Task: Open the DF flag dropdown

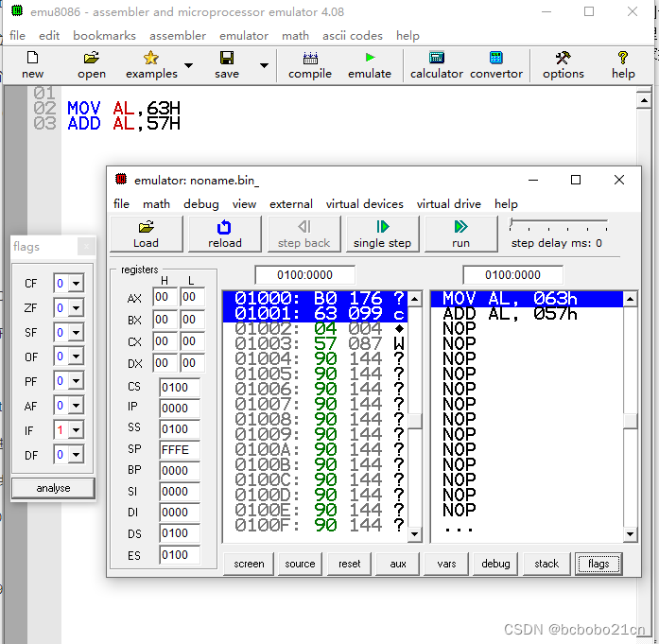Action: pyautogui.click(x=76, y=455)
